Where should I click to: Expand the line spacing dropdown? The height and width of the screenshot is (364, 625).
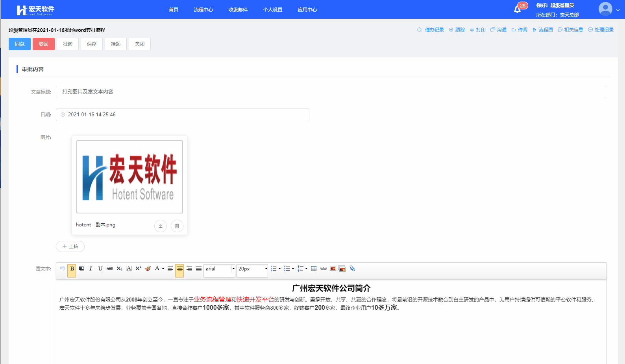tap(306, 269)
